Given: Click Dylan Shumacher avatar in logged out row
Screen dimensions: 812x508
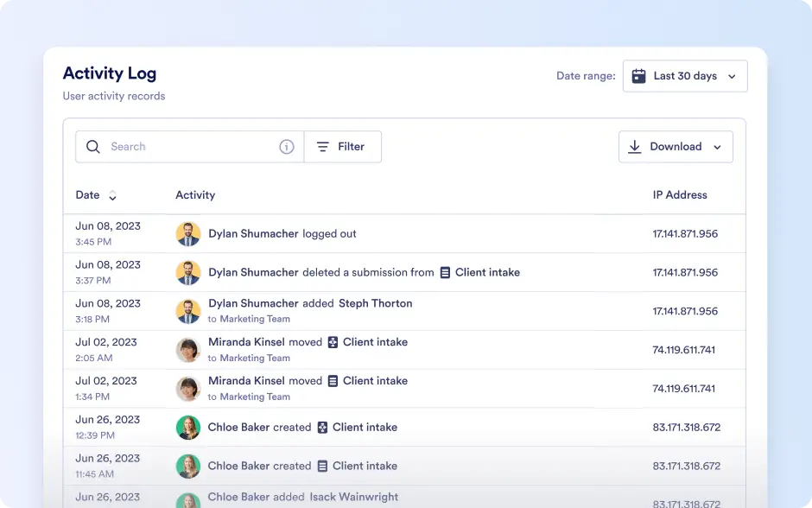Looking at the screenshot, I should 188,234.
